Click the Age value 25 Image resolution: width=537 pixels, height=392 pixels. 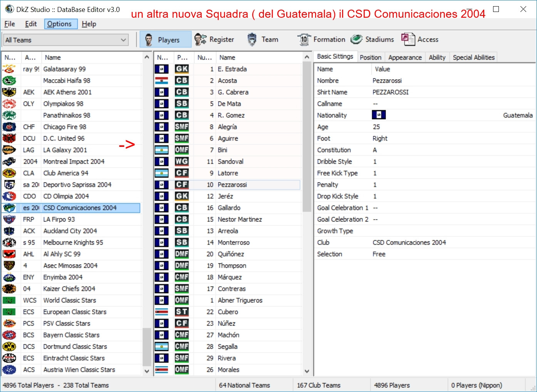(x=376, y=127)
